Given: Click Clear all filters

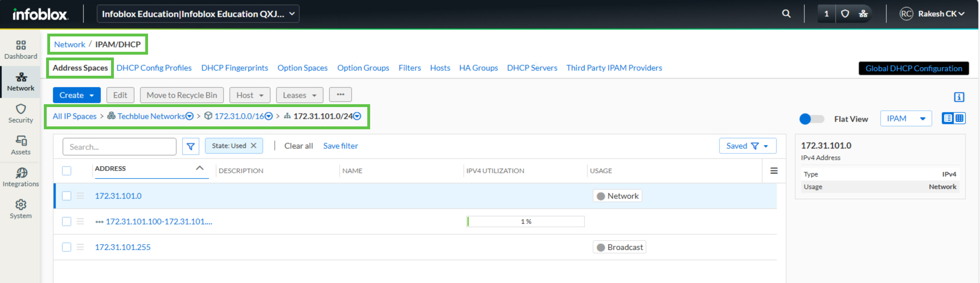Looking at the screenshot, I should pyautogui.click(x=299, y=146).
